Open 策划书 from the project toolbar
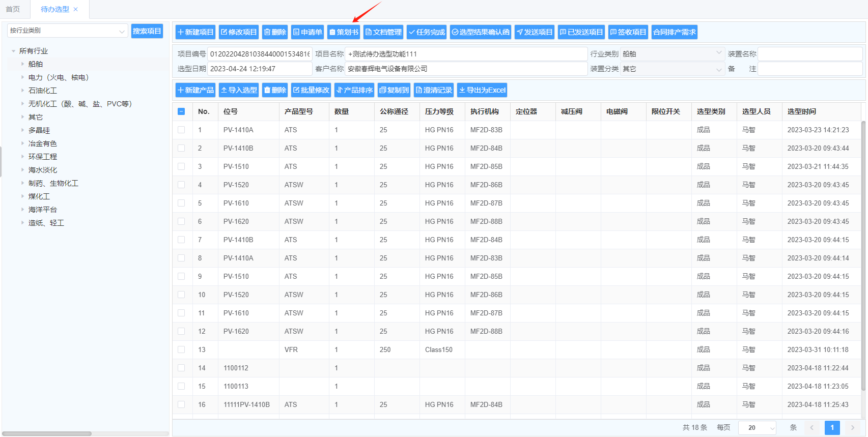 click(344, 32)
